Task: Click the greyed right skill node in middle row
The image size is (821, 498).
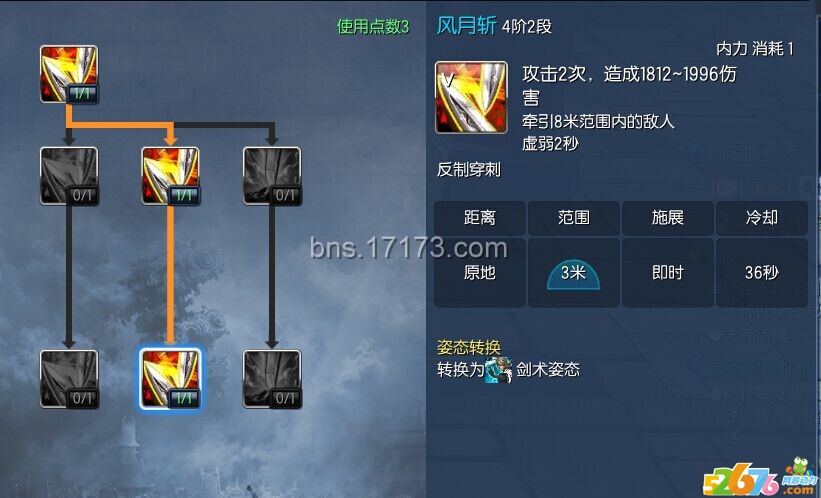Action: click(x=272, y=175)
